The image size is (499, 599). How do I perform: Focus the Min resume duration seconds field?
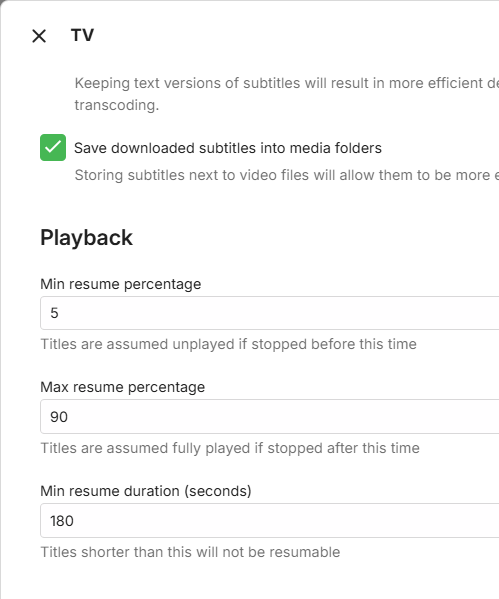270,520
